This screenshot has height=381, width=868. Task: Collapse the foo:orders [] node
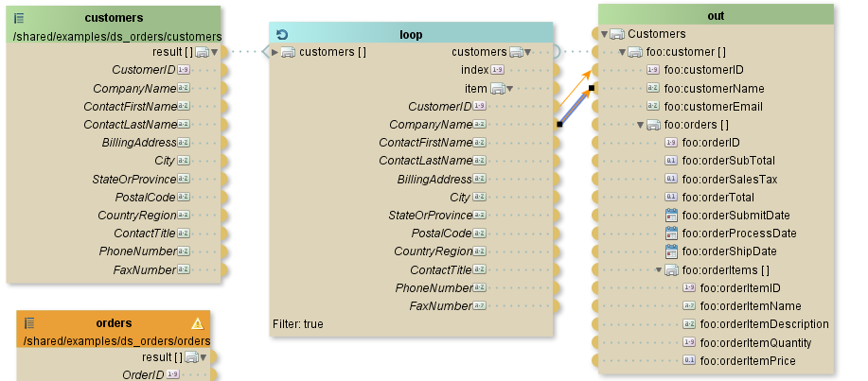[x=641, y=125]
